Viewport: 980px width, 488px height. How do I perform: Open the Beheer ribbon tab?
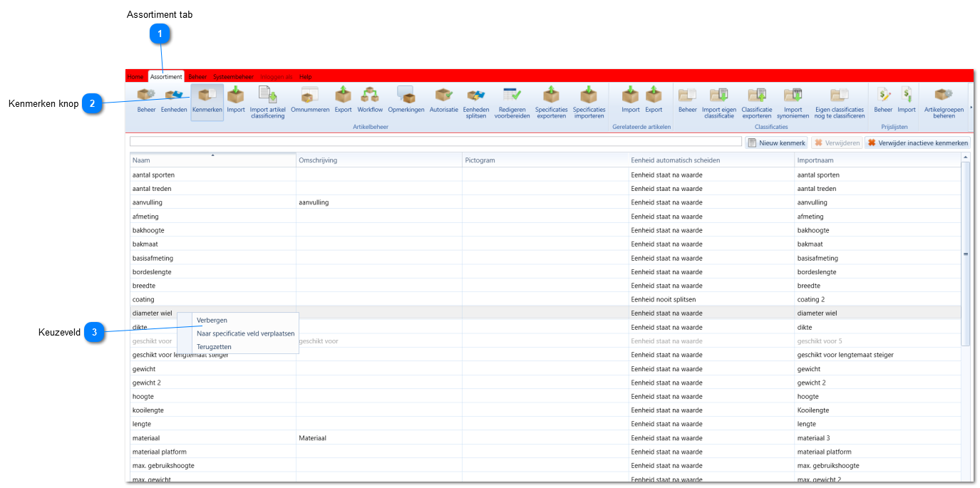point(197,76)
